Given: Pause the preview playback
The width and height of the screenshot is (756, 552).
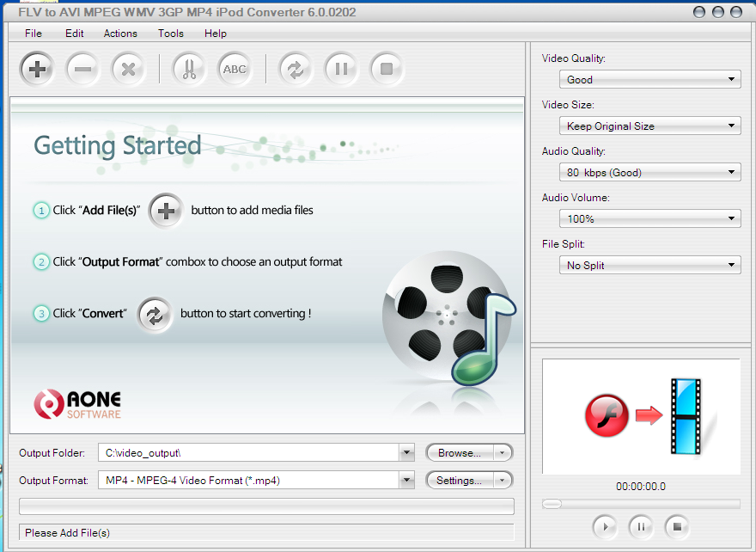Looking at the screenshot, I should 641,527.
